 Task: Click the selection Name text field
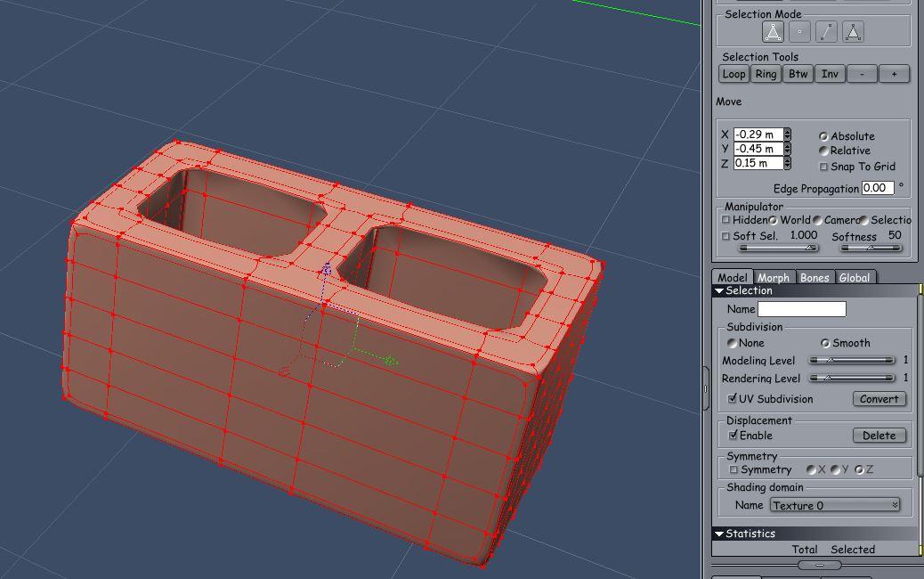point(801,309)
